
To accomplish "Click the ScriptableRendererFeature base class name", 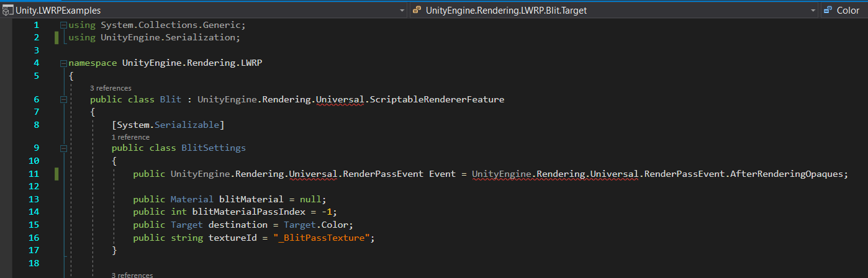I will tap(436, 99).
